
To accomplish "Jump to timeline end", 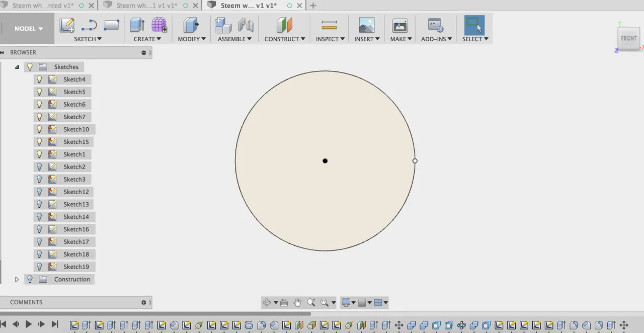I will pyautogui.click(x=55, y=324).
